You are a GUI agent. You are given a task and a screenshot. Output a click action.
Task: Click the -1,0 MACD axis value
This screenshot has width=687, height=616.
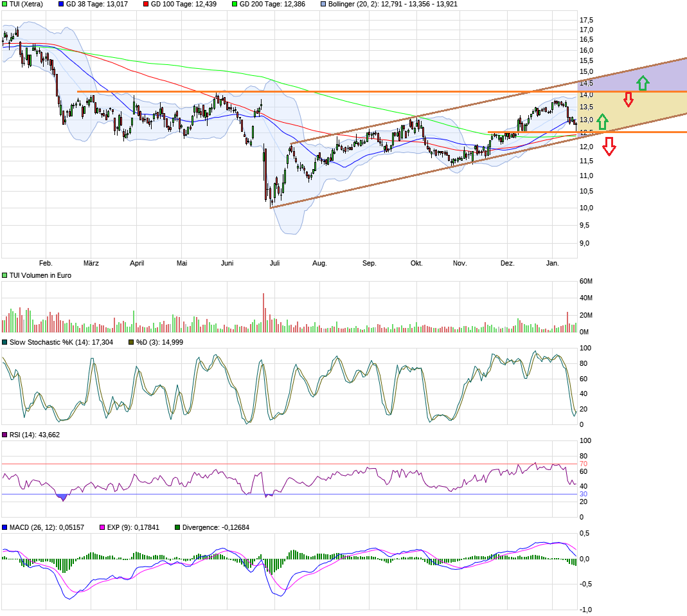(585, 610)
